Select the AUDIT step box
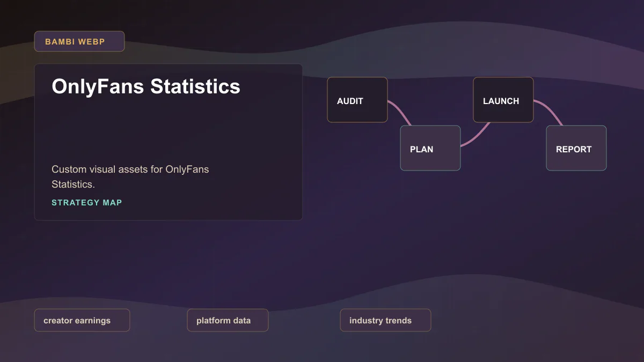 (357, 100)
